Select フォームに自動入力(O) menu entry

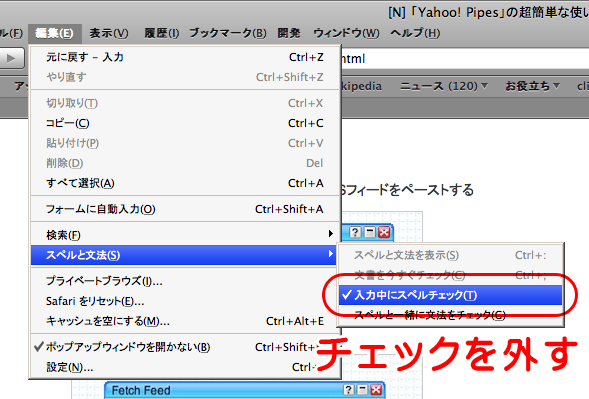tap(185, 209)
